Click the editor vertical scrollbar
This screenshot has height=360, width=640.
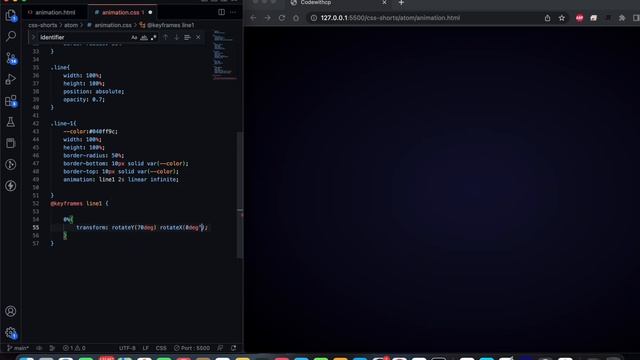[x=240, y=195]
